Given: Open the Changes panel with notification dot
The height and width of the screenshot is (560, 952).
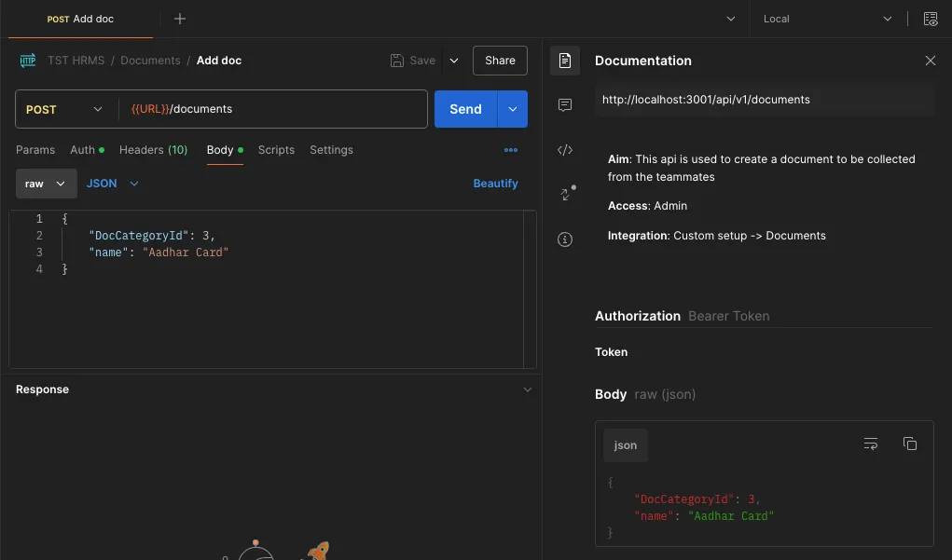Looking at the screenshot, I should click(x=565, y=194).
